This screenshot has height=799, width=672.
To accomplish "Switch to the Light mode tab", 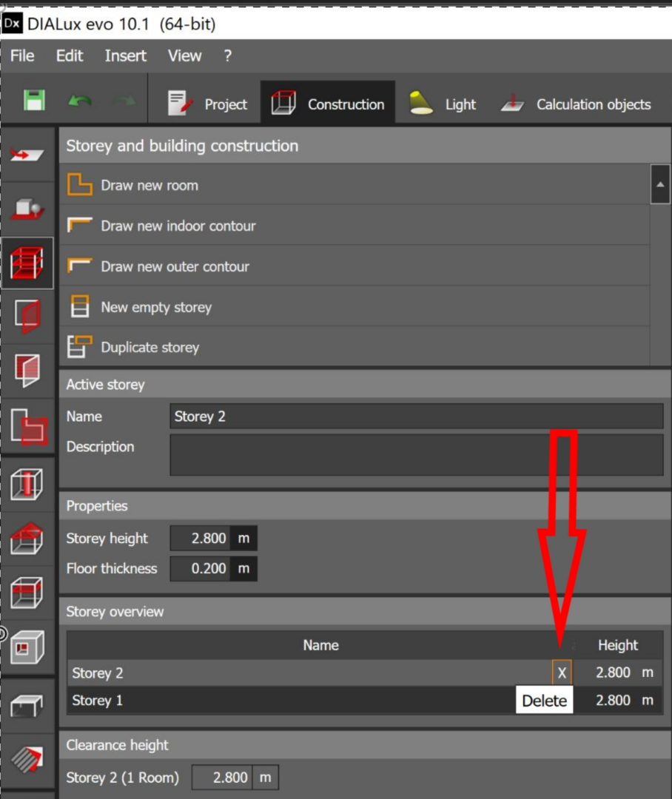I will (443, 104).
